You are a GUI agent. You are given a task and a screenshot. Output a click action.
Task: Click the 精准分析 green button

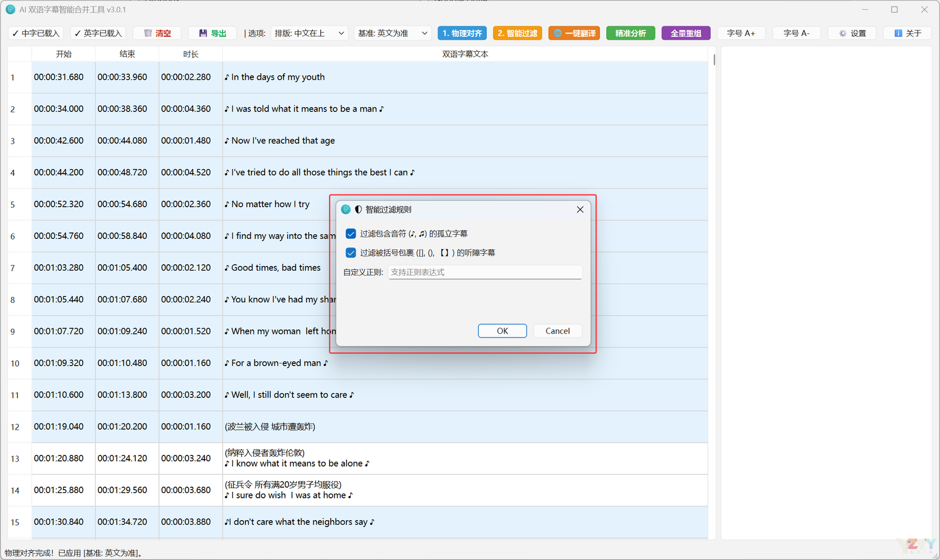pos(630,33)
